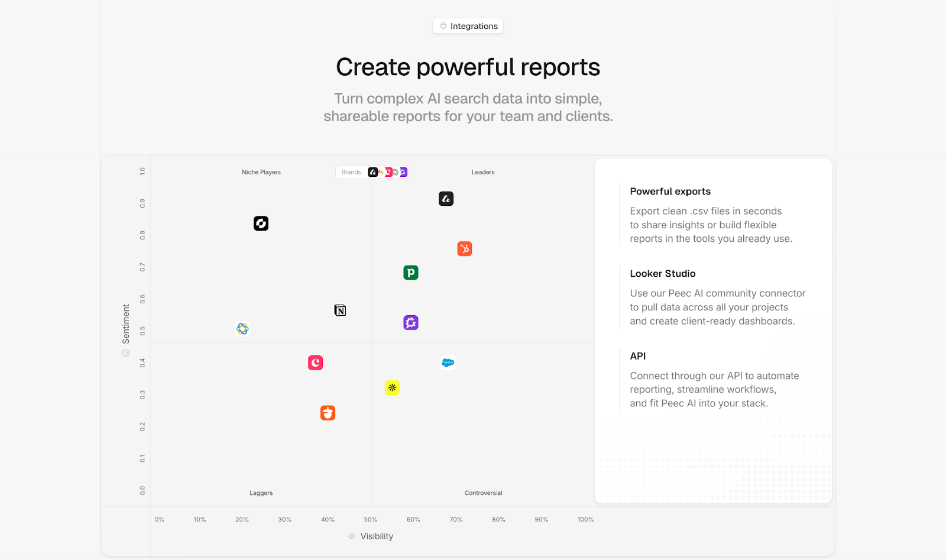This screenshot has width=946, height=560.
Task: Click the Integrations badge button
Action: point(468,26)
